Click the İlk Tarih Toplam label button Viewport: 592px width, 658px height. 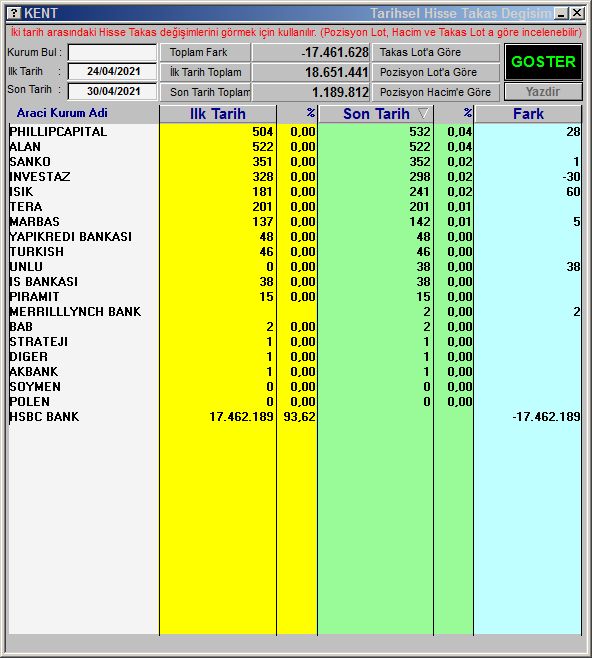(x=205, y=72)
